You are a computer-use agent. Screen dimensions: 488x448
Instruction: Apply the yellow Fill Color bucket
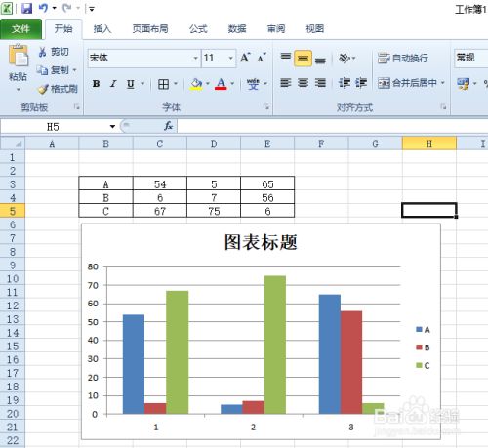pyautogui.click(x=196, y=84)
